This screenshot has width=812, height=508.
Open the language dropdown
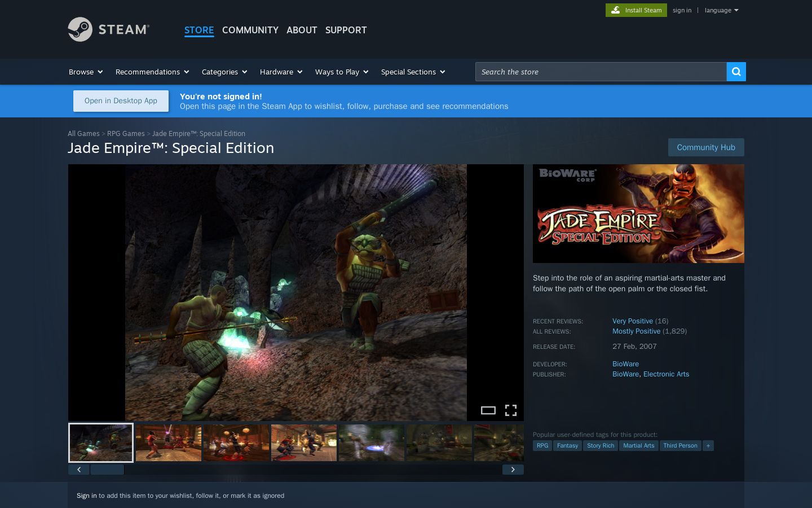tap(721, 10)
